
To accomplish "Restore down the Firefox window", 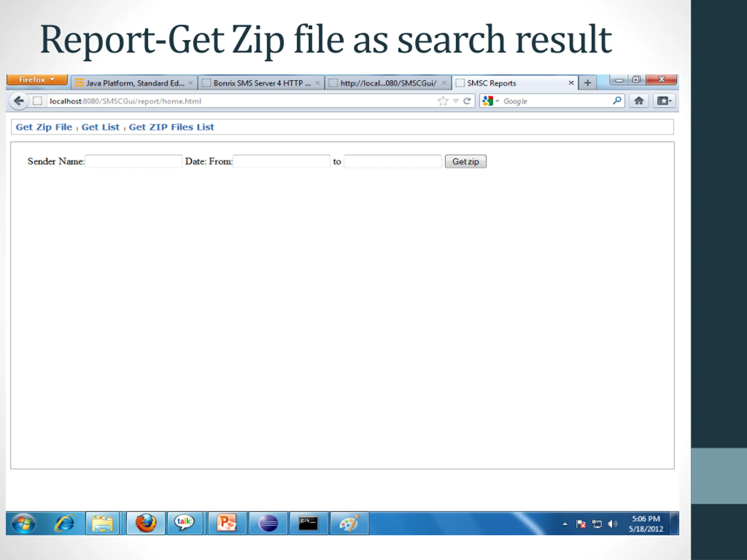I will tap(636, 80).
